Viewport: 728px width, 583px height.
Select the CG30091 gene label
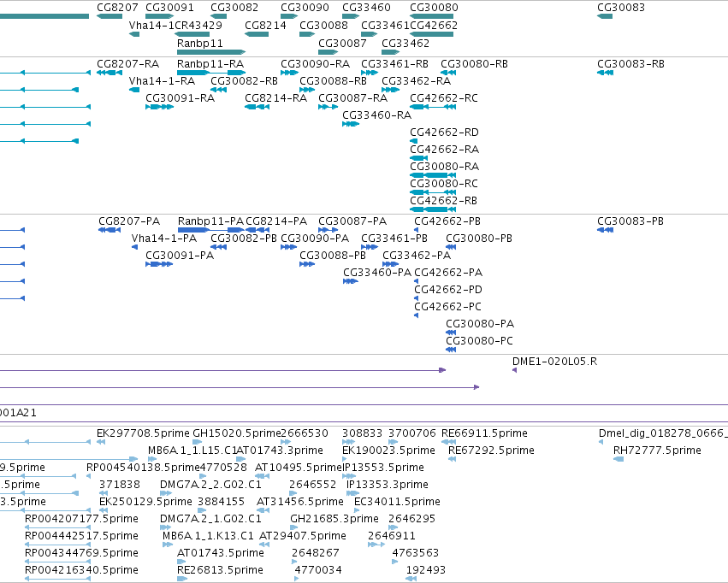tap(169, 8)
